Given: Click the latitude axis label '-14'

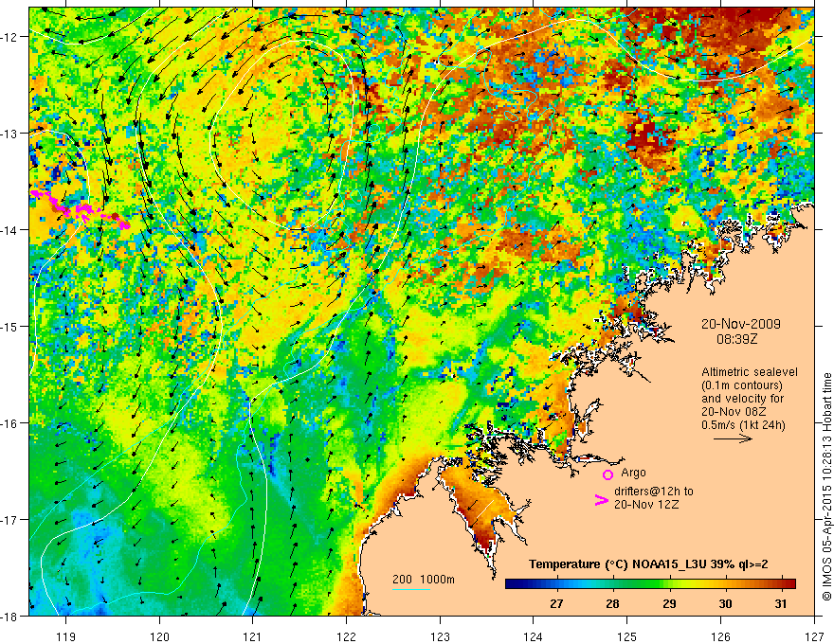Looking at the screenshot, I should pos(10,230).
